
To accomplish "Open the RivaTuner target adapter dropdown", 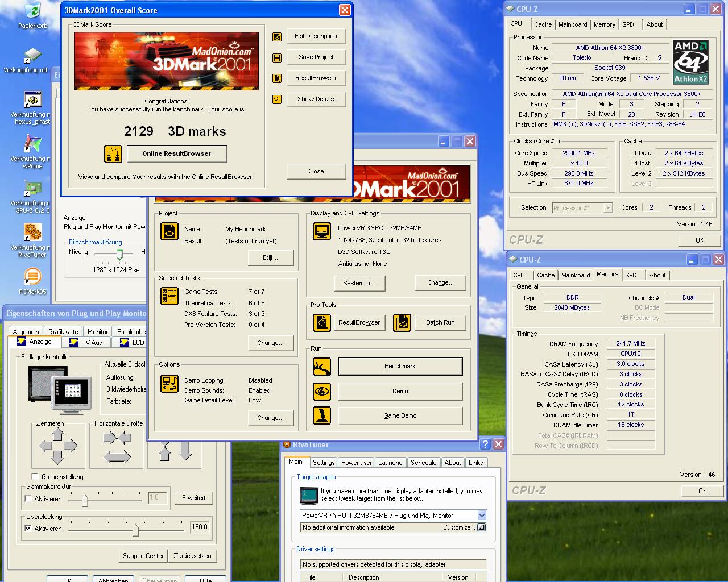I will click(x=482, y=516).
